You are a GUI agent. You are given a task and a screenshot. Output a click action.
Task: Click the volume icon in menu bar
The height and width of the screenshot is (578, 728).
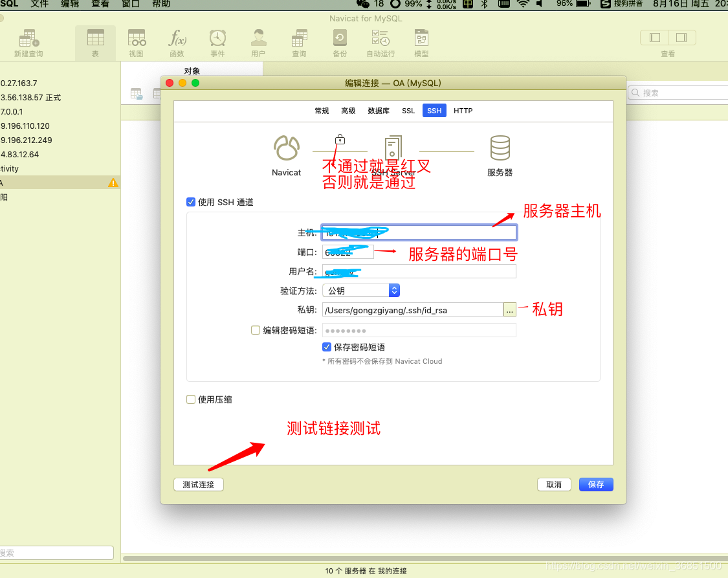540,4
